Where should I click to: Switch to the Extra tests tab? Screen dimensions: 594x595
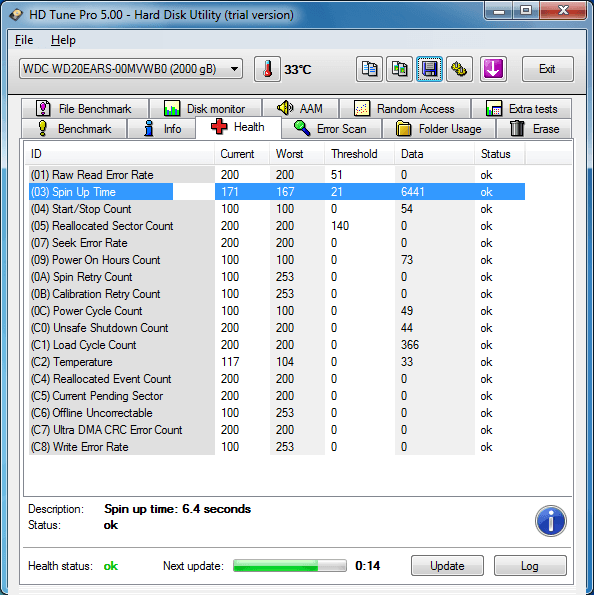(521, 109)
